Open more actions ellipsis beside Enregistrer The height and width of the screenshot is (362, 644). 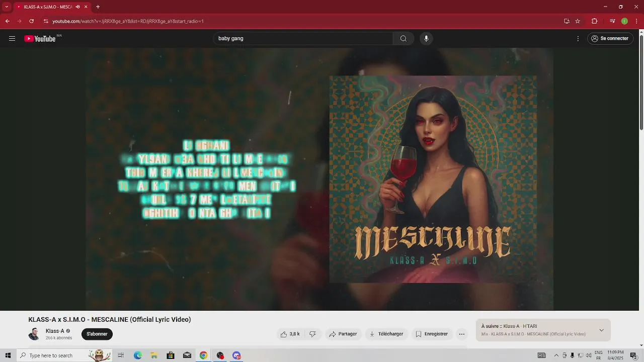pos(462,334)
